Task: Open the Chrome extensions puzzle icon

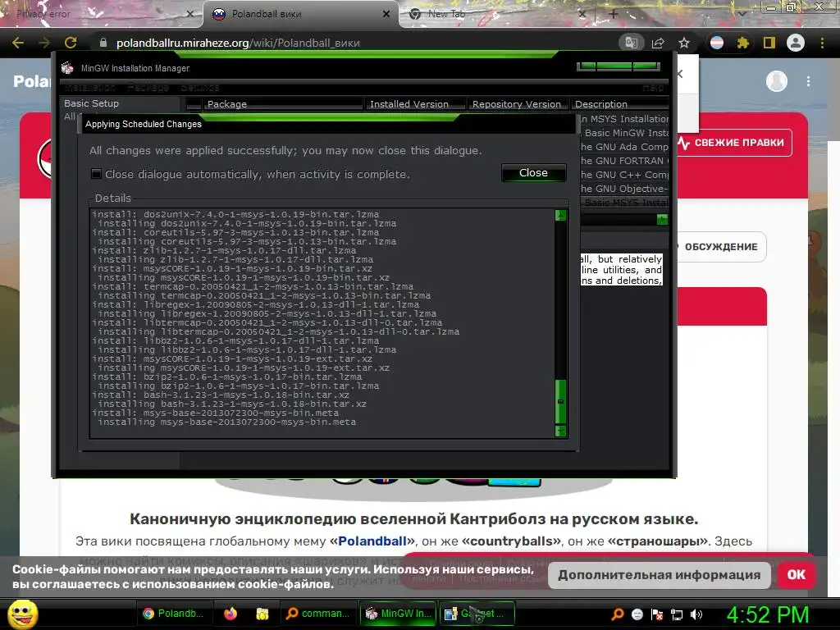Action: tap(742, 43)
